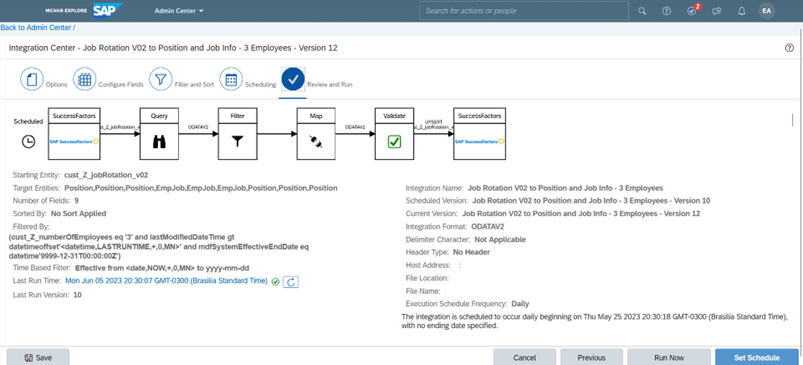Click the page help icon beside title
Image resolution: width=803 pixels, height=365 pixels.
click(x=789, y=48)
